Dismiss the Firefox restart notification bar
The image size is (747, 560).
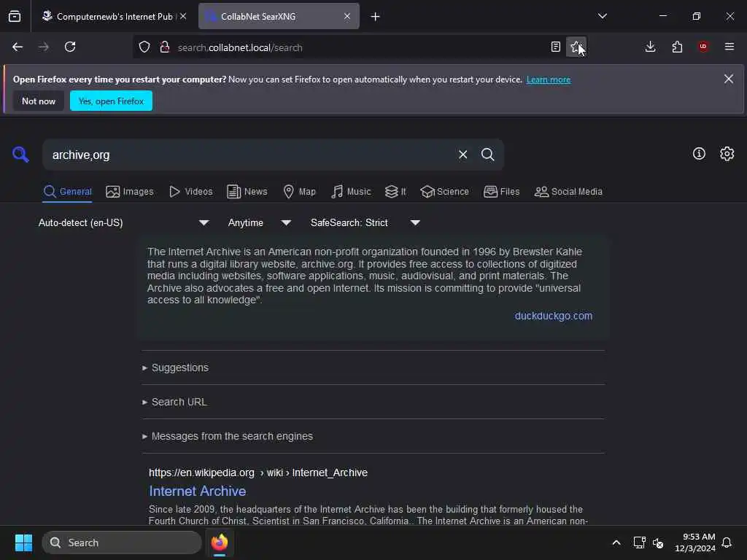coord(729,79)
